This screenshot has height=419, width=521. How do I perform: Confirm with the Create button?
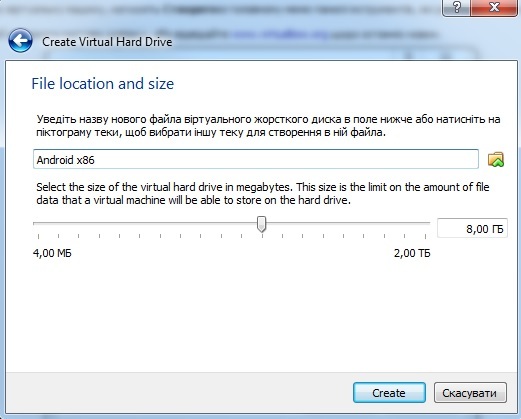click(x=389, y=393)
